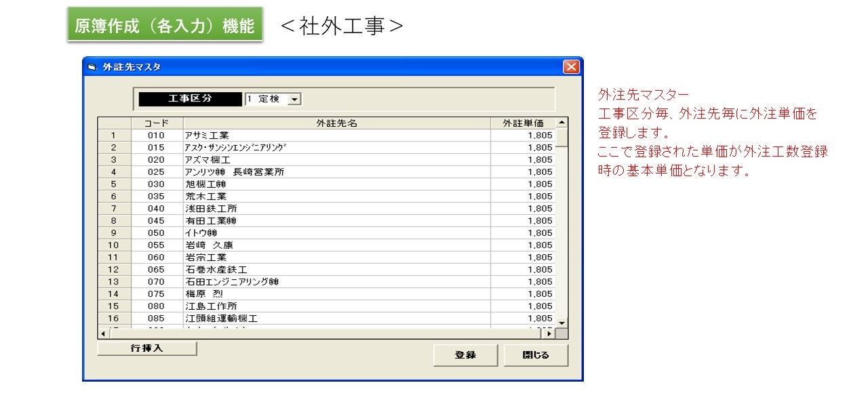Click code cell 025
This screenshot has height=406, width=868.
[x=157, y=172]
